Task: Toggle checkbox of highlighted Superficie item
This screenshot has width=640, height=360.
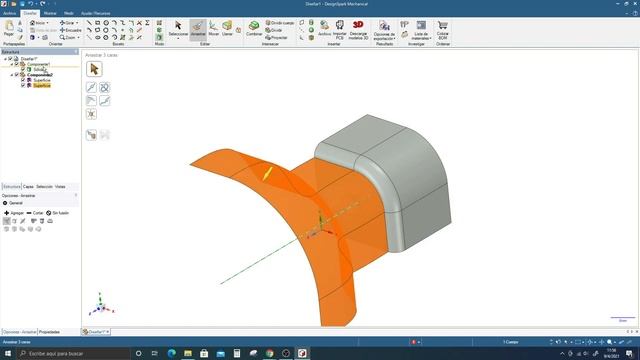Action: pos(23,85)
